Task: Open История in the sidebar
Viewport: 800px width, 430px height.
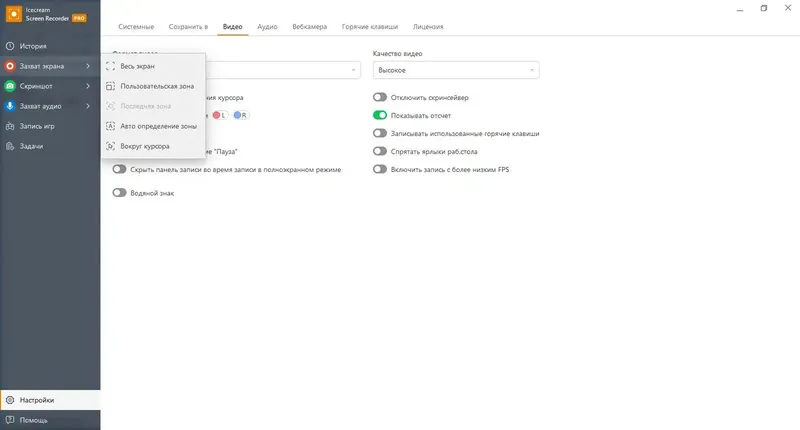Action: tap(50, 46)
